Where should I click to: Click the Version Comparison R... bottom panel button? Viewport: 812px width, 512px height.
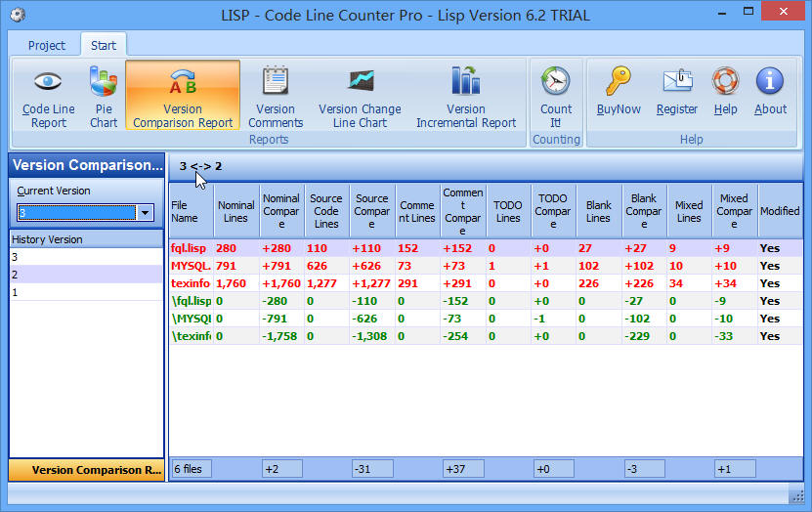(x=87, y=470)
